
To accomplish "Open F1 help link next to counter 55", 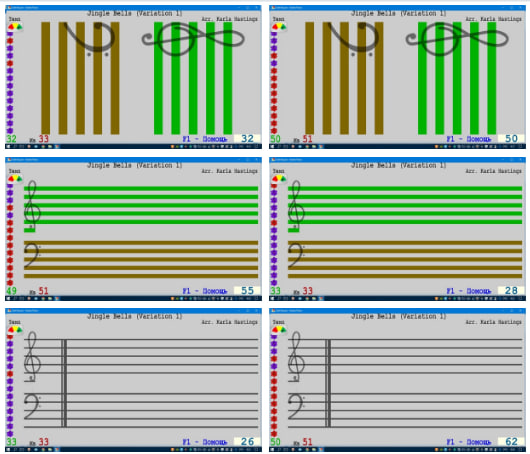I will (x=205, y=291).
